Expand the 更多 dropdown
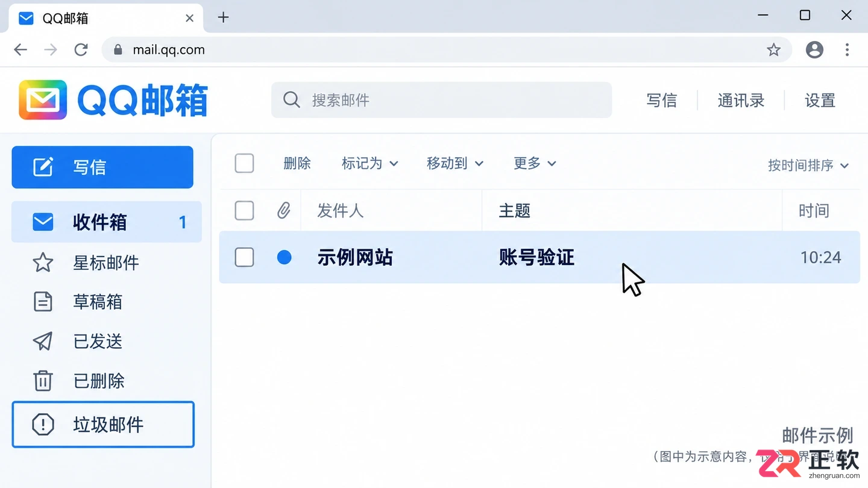 pyautogui.click(x=535, y=163)
